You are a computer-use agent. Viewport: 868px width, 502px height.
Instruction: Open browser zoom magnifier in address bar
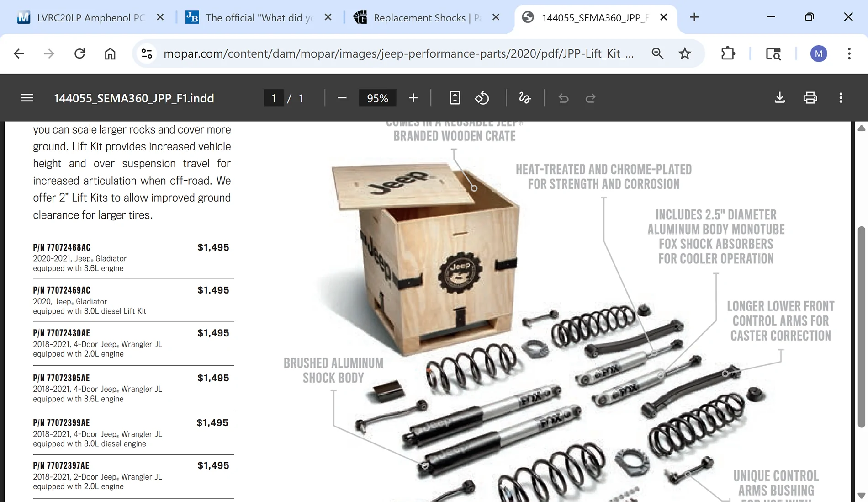(657, 54)
